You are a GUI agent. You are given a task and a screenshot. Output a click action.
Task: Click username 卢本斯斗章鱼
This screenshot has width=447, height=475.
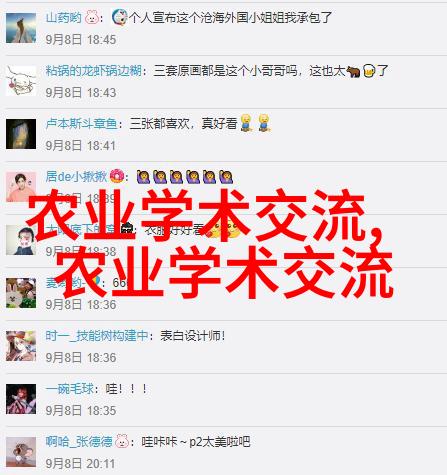point(81,124)
